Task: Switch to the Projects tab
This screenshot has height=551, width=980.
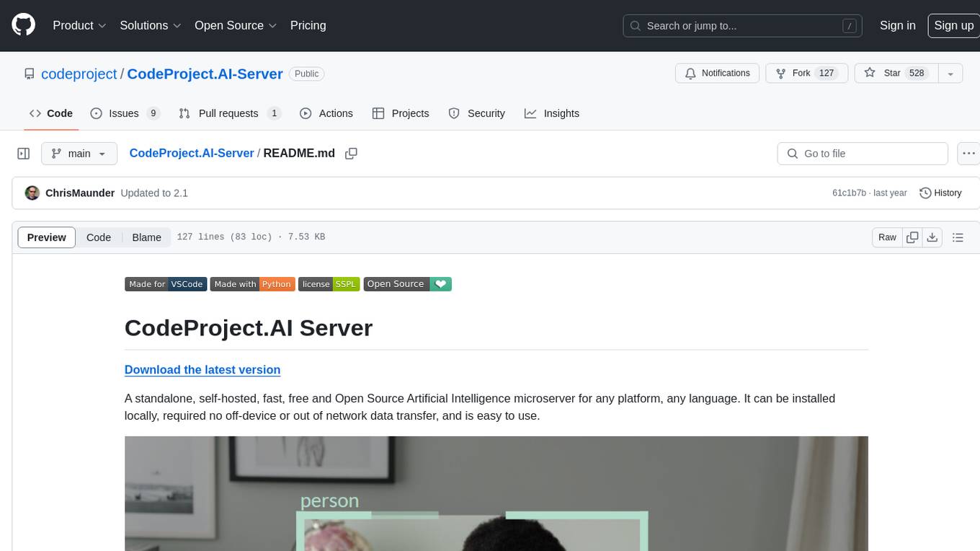Action: pos(401,113)
